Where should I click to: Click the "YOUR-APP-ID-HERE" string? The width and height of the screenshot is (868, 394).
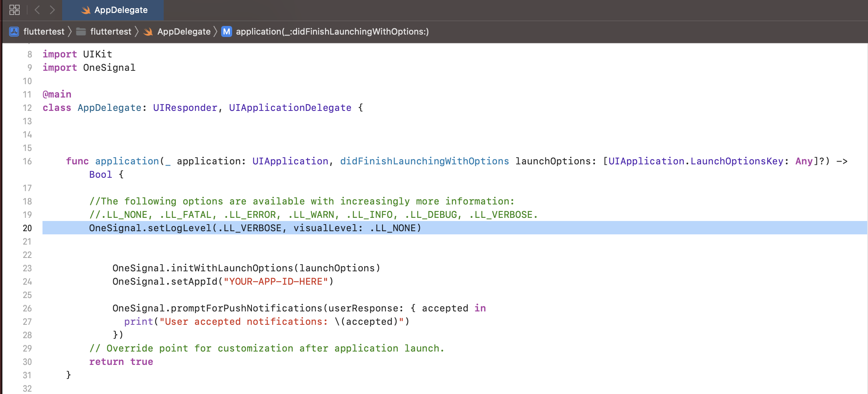click(x=276, y=282)
